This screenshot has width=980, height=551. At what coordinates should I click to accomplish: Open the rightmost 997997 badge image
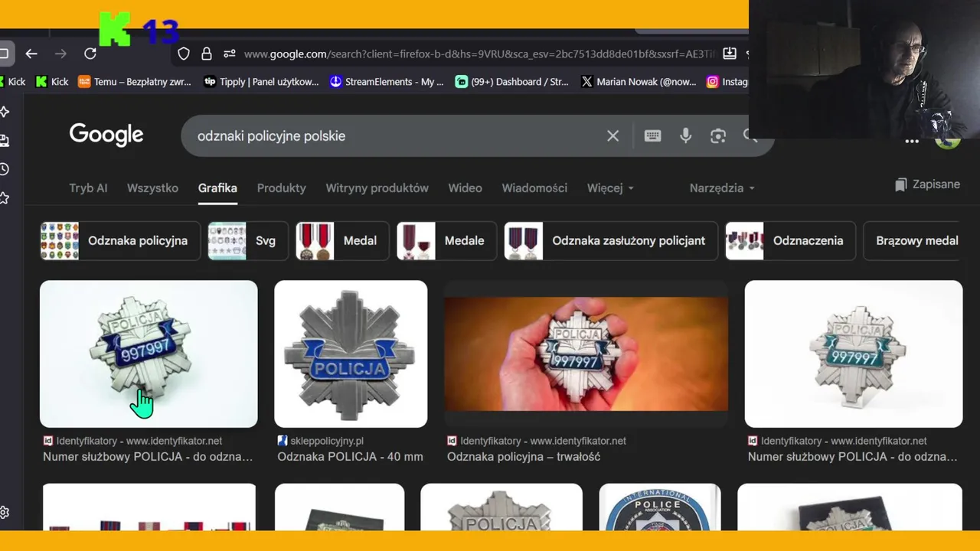tap(854, 354)
